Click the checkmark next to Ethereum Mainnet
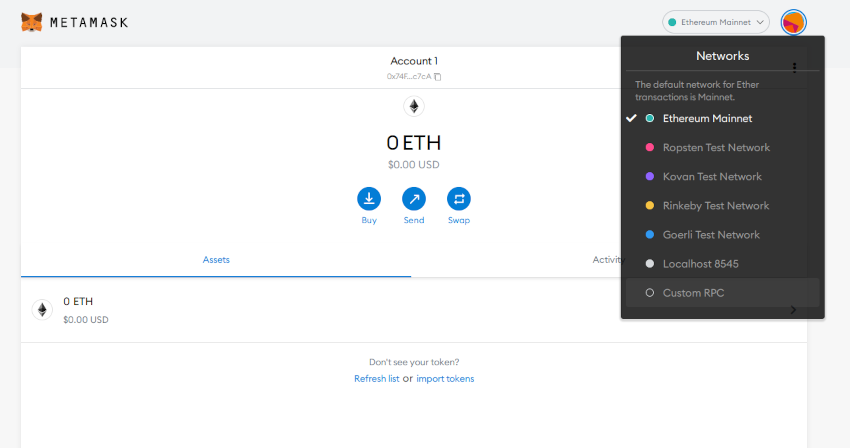 (631, 118)
